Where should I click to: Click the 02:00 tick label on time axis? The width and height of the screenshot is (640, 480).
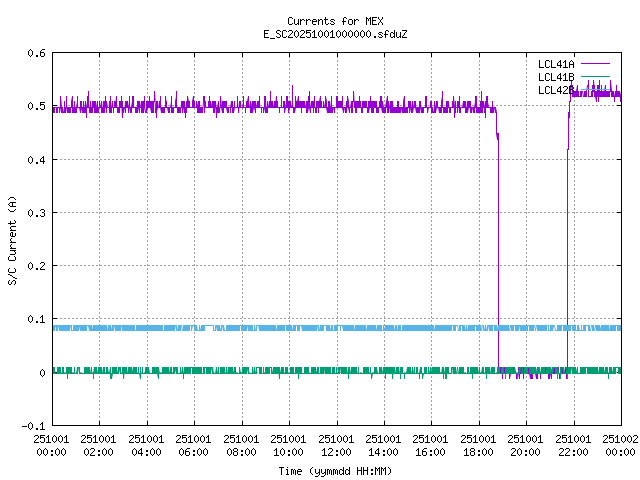(98, 446)
